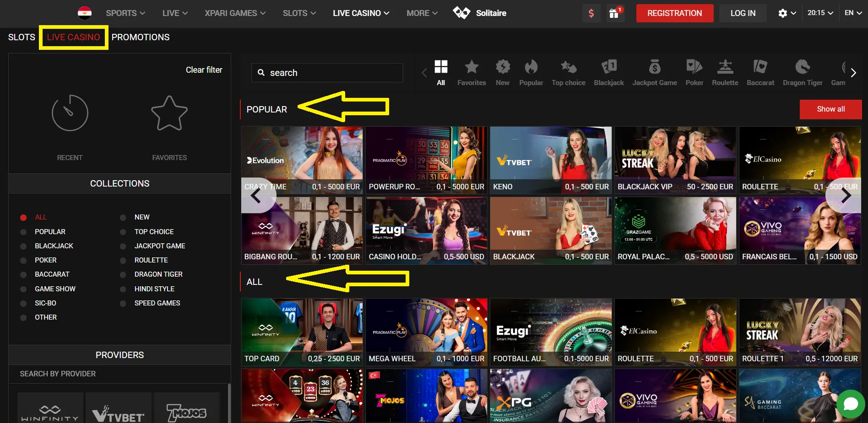This screenshot has width=868, height=423.
Task: Click the dollar sign payments icon
Action: point(591,13)
